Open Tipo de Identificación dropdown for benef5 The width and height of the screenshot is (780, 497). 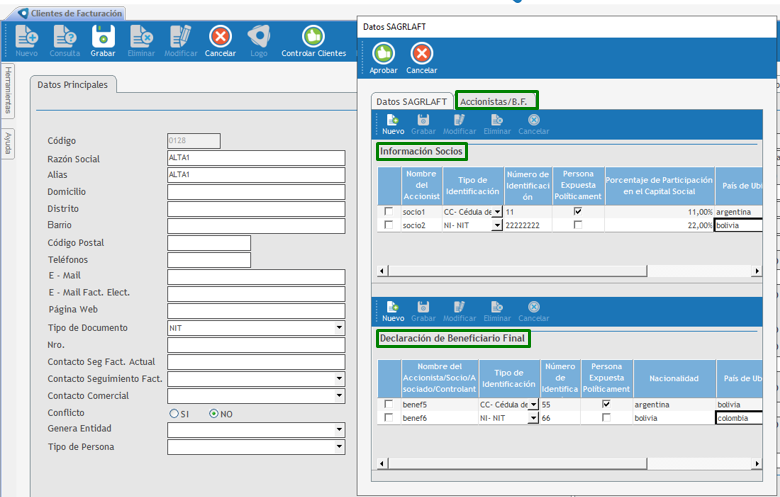click(x=533, y=404)
